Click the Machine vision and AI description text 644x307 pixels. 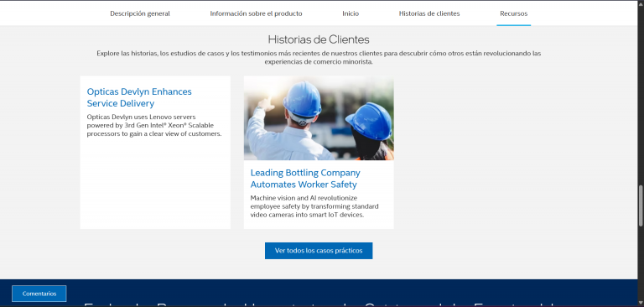(314, 206)
